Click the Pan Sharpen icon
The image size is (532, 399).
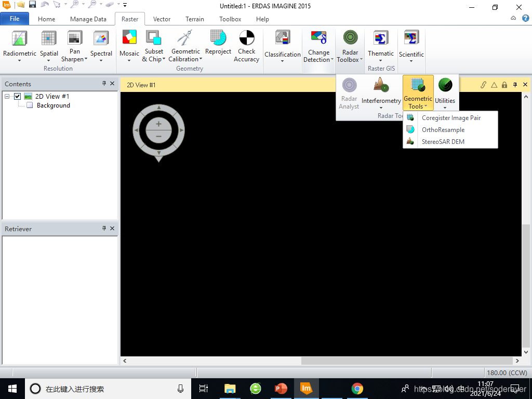[x=75, y=37]
